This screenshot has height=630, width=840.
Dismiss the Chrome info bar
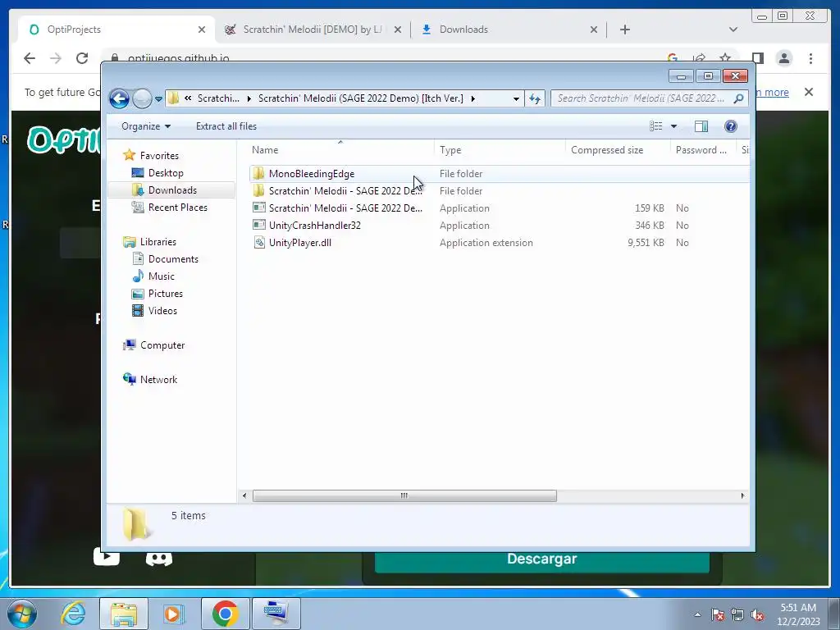(x=809, y=92)
